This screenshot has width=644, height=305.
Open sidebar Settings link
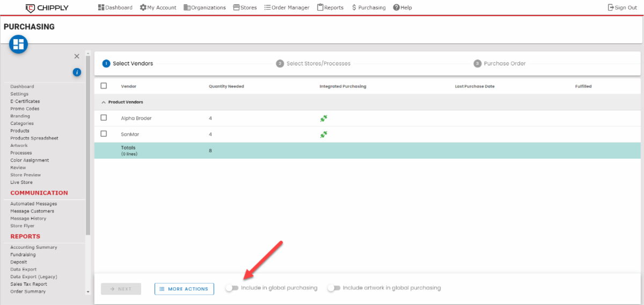coord(19,94)
